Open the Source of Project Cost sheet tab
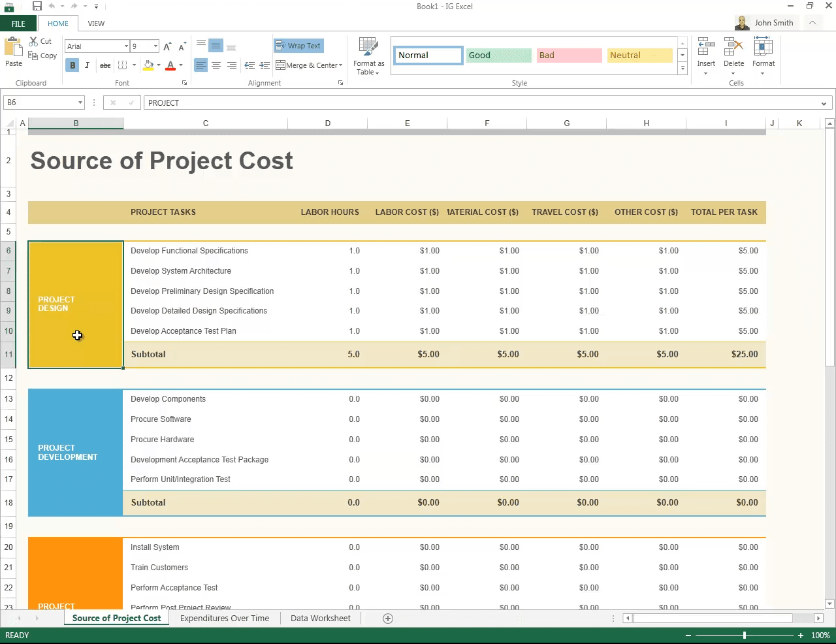This screenshot has height=644, width=836. [x=116, y=619]
